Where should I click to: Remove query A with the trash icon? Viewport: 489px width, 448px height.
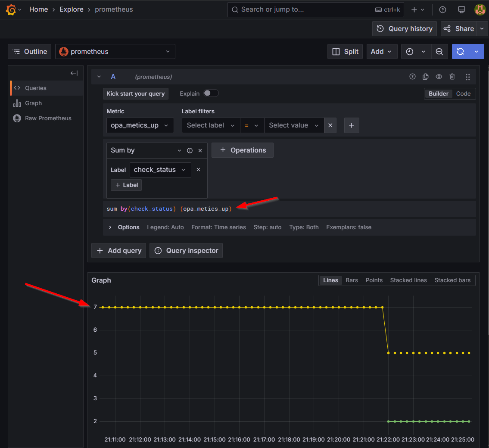(452, 76)
